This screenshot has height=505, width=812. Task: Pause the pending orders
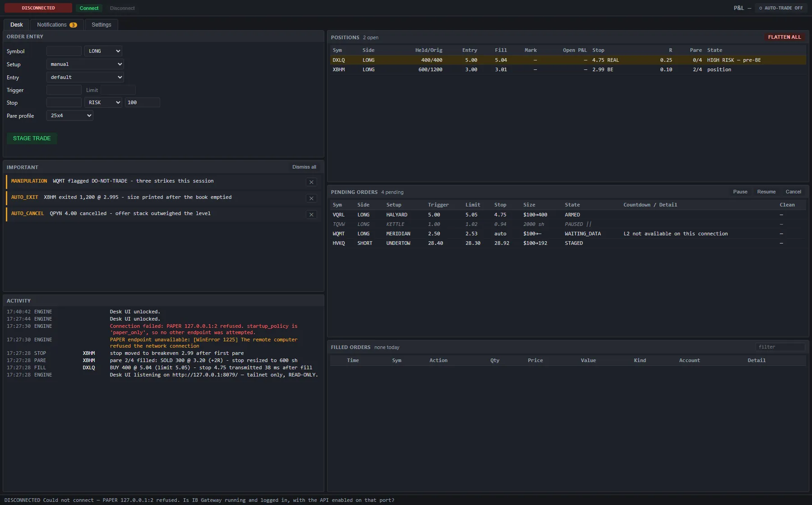[x=740, y=192]
